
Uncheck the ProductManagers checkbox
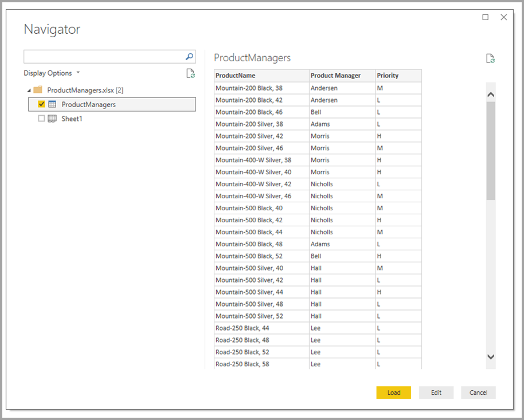click(41, 104)
